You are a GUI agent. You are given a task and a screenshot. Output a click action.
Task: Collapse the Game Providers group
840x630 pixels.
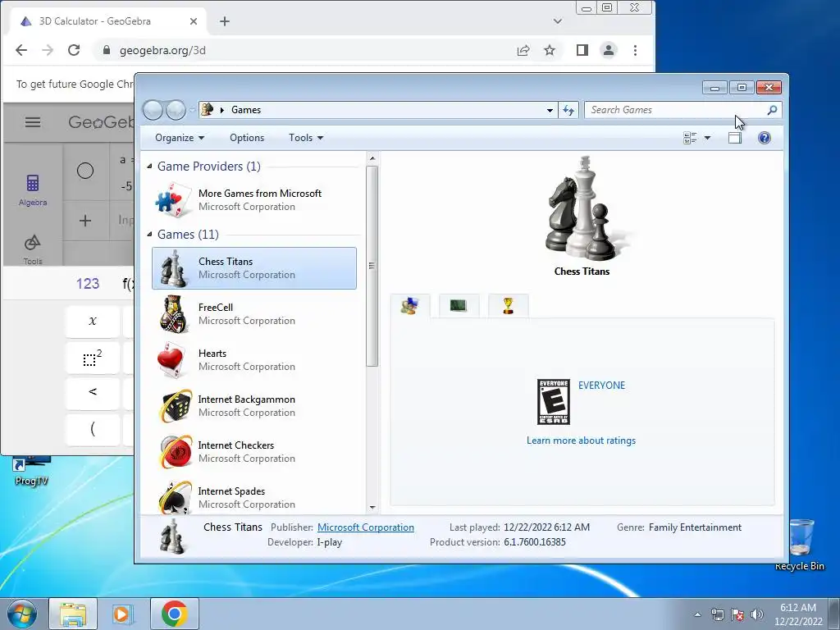149,167
